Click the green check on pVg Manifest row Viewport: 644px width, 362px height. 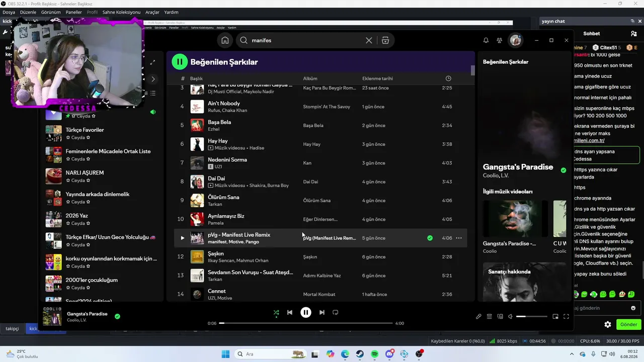pyautogui.click(x=430, y=238)
